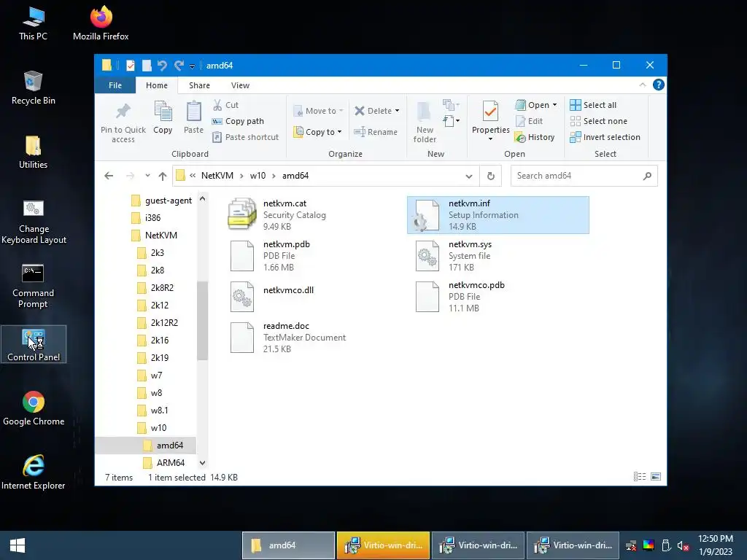Select netkvmco.pdb file
This screenshot has height=560, width=747.
click(498, 297)
